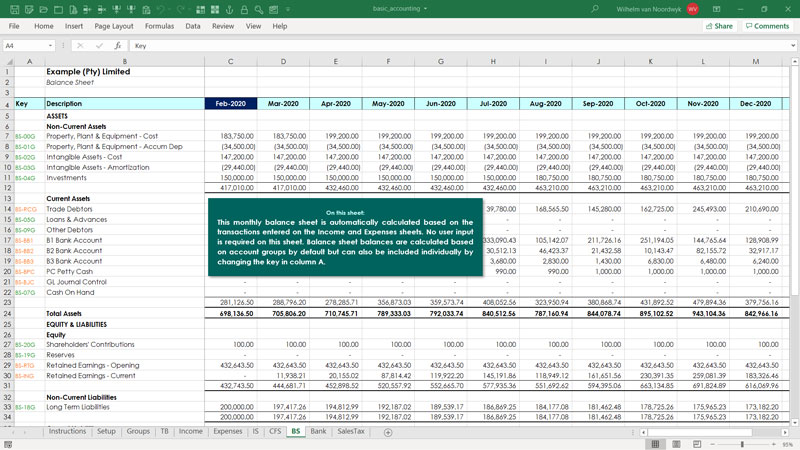Open the Home ribbon tab
This screenshot has height=450, width=800.
(x=44, y=26)
